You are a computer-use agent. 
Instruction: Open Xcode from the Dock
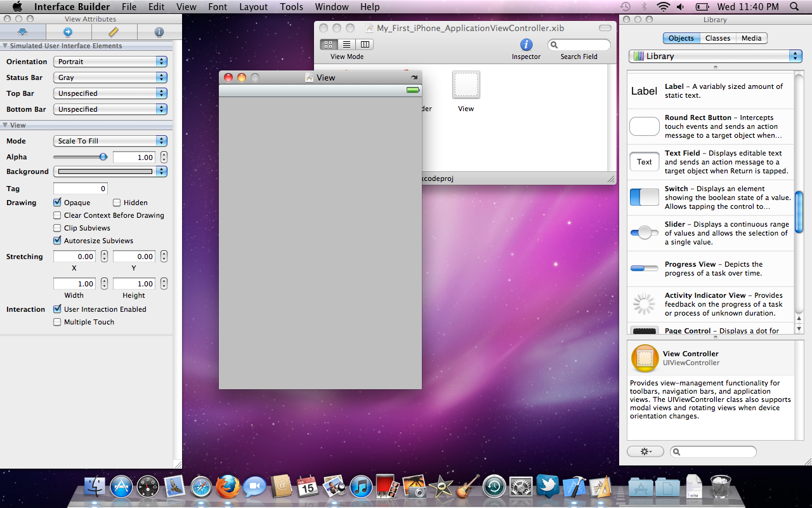[574, 487]
